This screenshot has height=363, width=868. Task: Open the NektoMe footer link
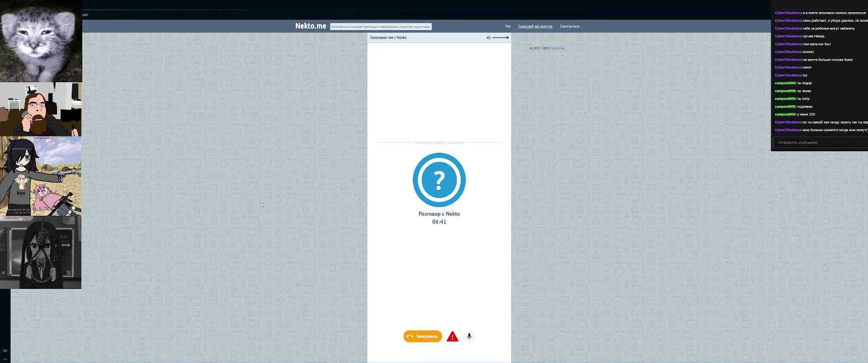[558, 48]
